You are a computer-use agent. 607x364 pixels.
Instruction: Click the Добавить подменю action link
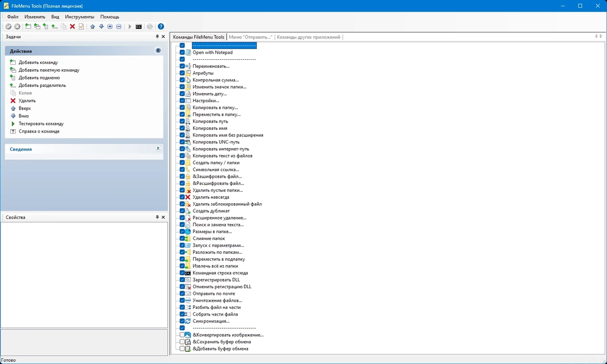pos(39,78)
